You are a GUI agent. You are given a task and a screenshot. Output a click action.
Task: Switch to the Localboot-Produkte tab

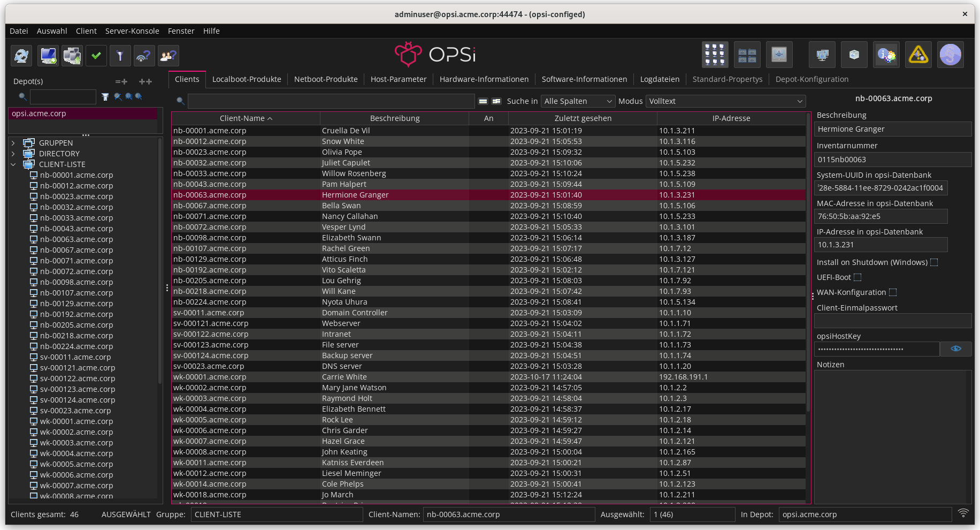[x=247, y=79]
